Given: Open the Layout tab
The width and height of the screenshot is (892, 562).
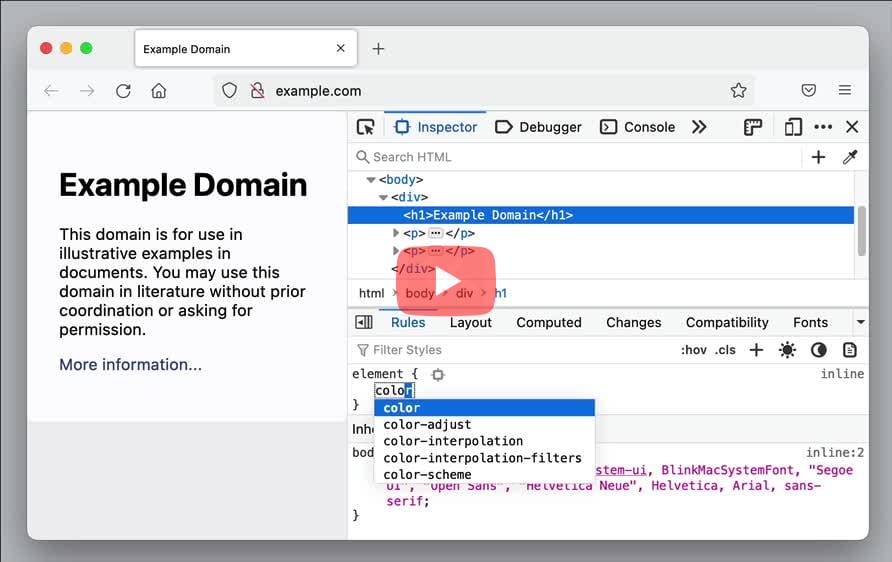Looking at the screenshot, I should 470,323.
